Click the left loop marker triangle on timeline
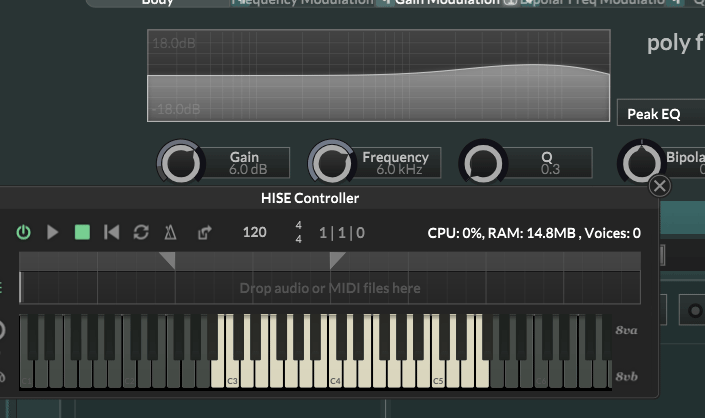 click(x=167, y=260)
